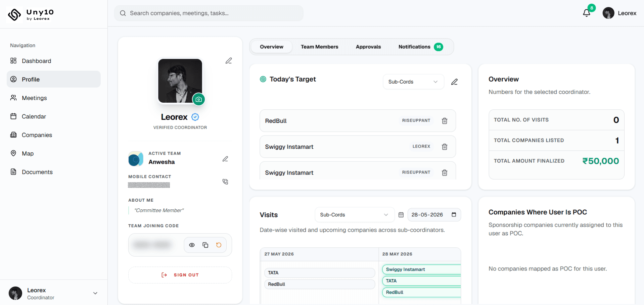This screenshot has height=305, width=644.
Task: Open the Notifications tab
Action: click(x=421, y=47)
